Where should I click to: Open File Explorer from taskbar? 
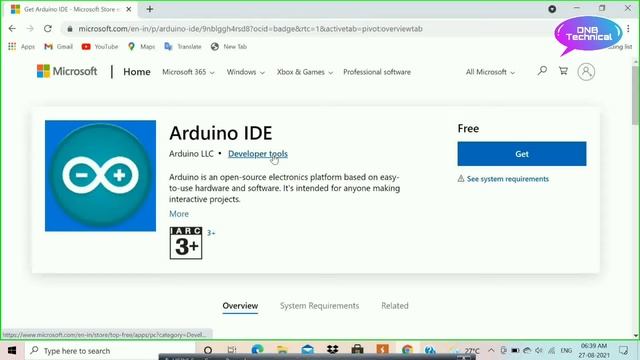pos(282,351)
